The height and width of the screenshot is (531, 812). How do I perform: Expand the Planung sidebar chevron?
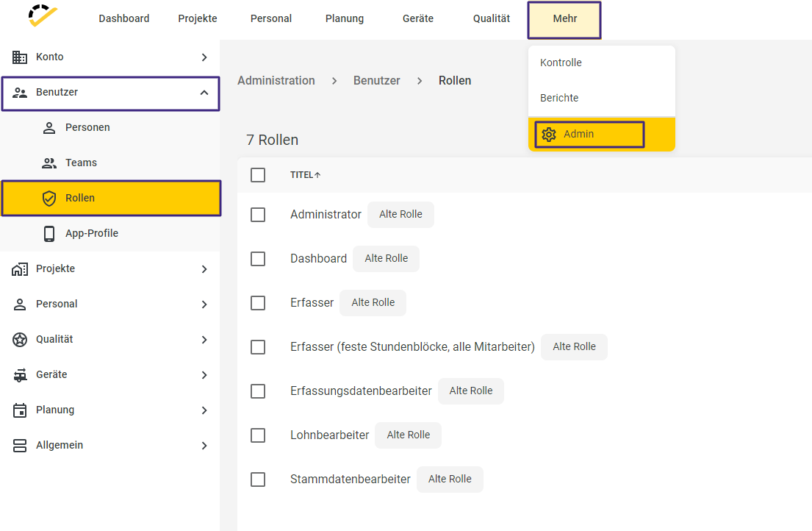204,410
